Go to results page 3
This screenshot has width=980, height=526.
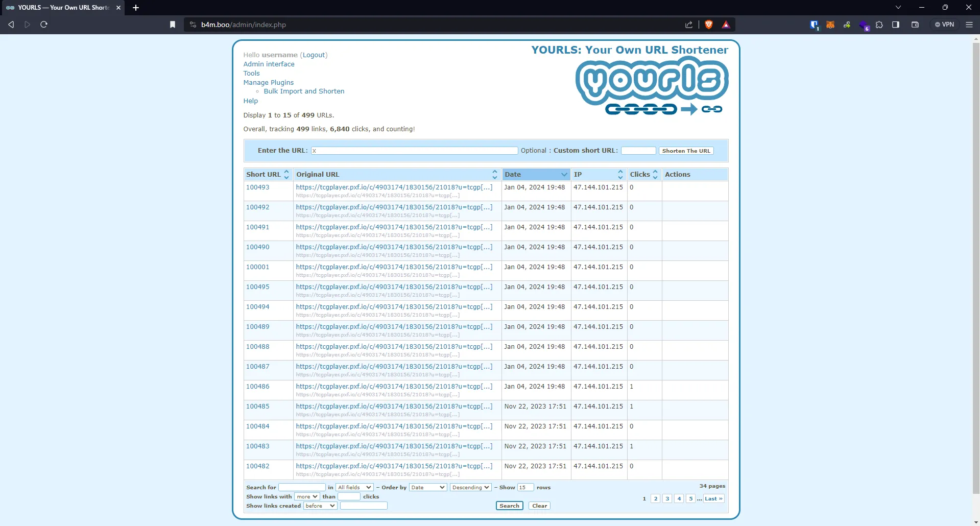[x=667, y=498]
